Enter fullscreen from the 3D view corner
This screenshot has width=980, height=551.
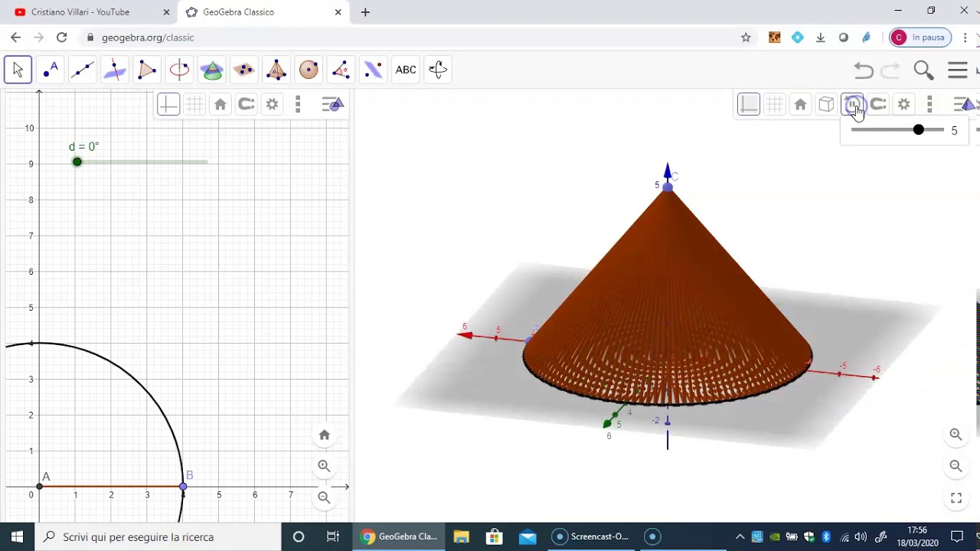955,497
